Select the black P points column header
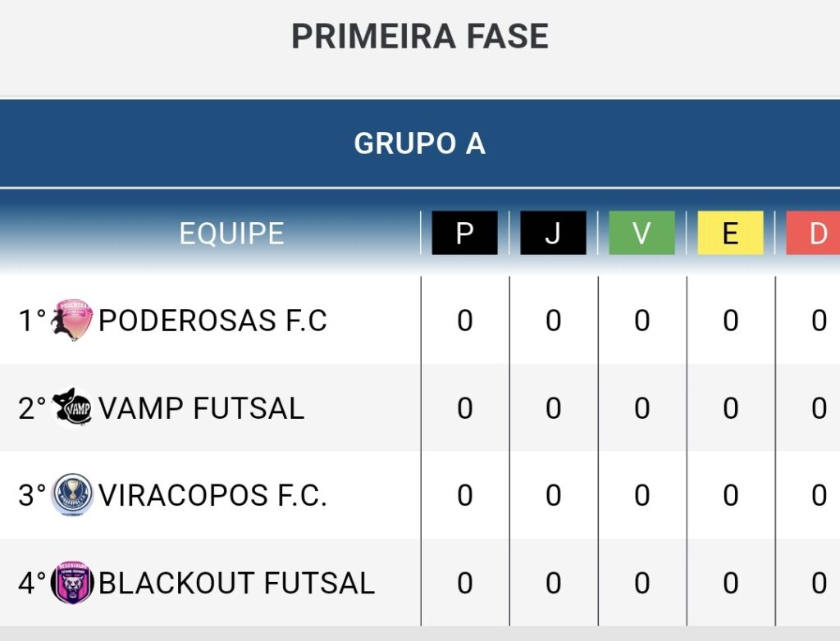The width and height of the screenshot is (840, 641). pyautogui.click(x=464, y=233)
